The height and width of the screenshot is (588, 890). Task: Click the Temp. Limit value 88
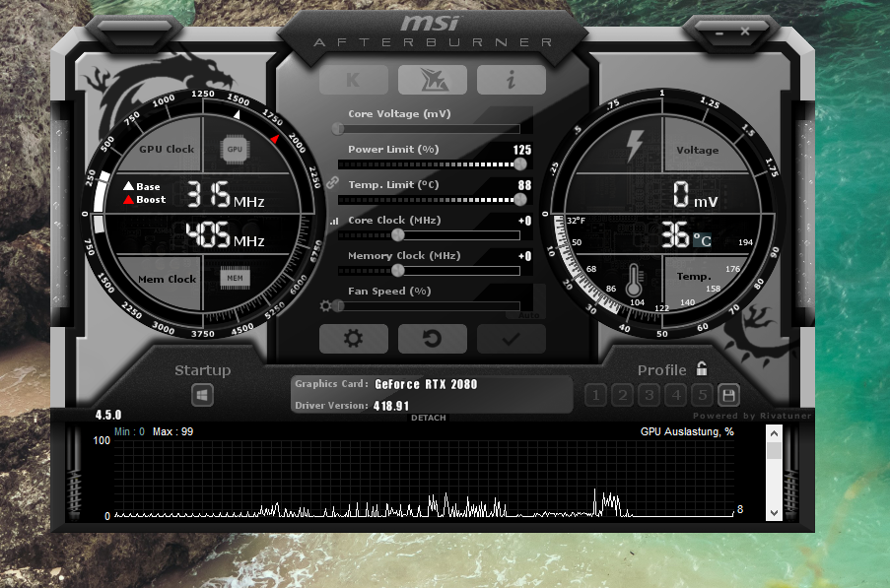tap(524, 185)
